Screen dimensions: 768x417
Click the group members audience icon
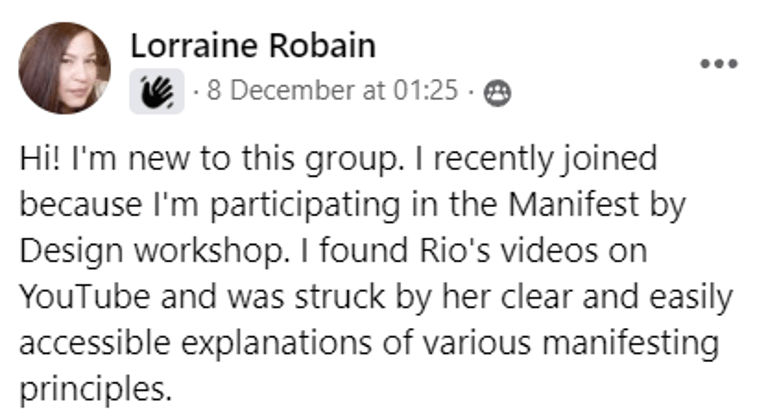497,93
